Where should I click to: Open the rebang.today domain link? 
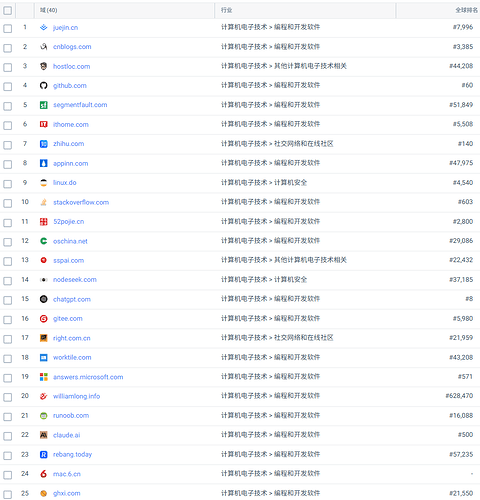pyautogui.click(x=72, y=454)
